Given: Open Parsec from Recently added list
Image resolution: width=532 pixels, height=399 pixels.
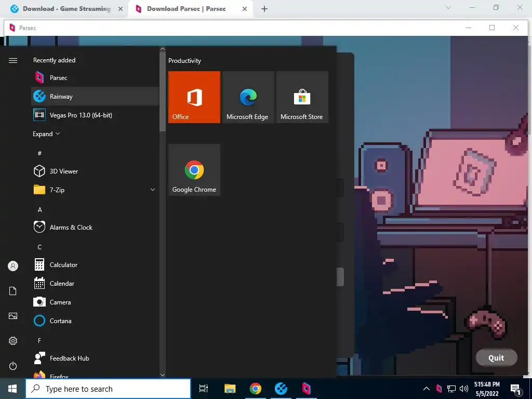Looking at the screenshot, I should 95,78.
